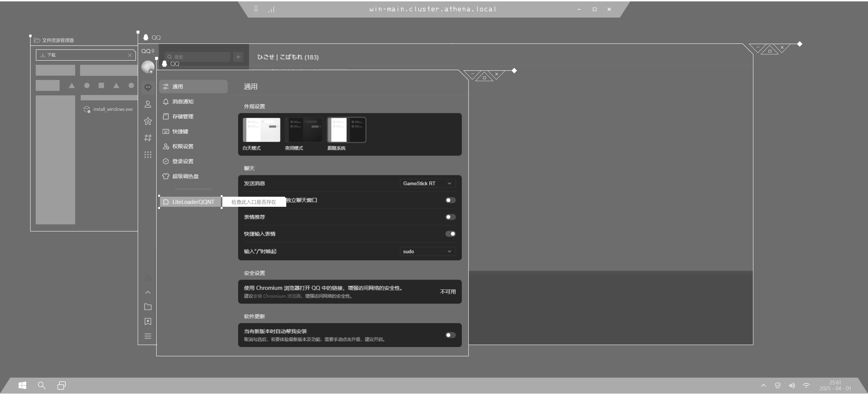Expand the collapse-up arrow in QQ sidebar
Viewport: 868px width, 395px height.
click(148, 292)
